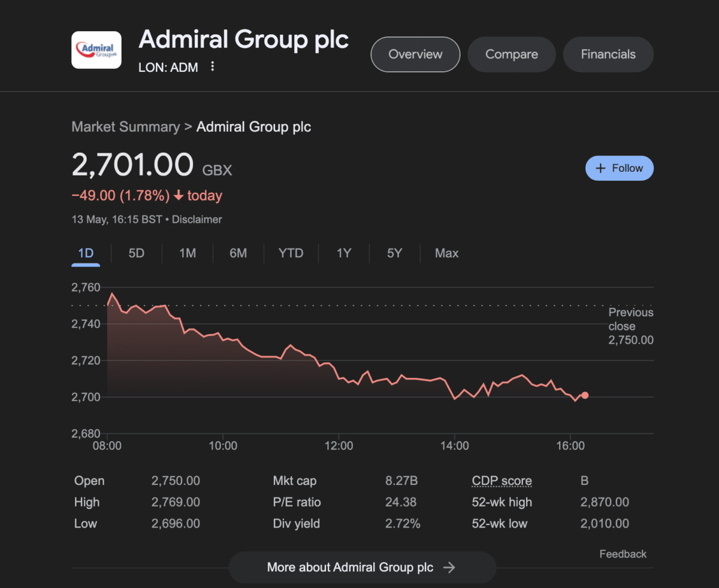The height and width of the screenshot is (588, 719).
Task: Switch to the Overview tab
Action: click(x=415, y=54)
